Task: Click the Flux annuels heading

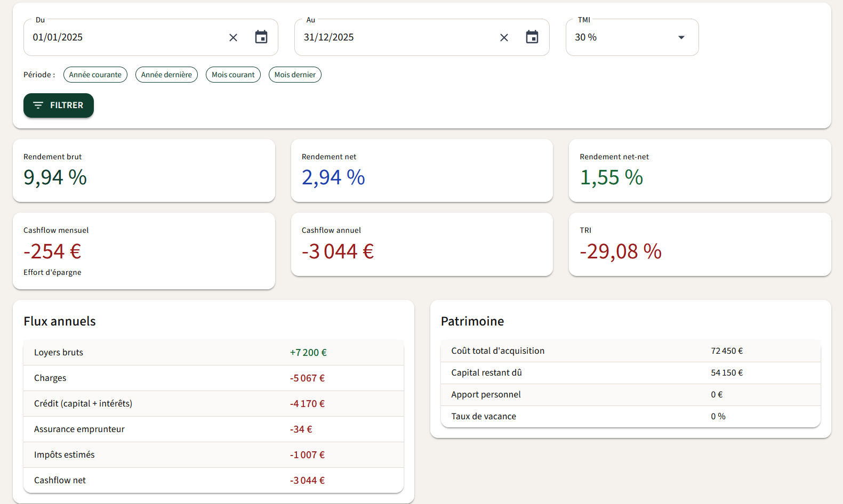Action: [x=60, y=321]
